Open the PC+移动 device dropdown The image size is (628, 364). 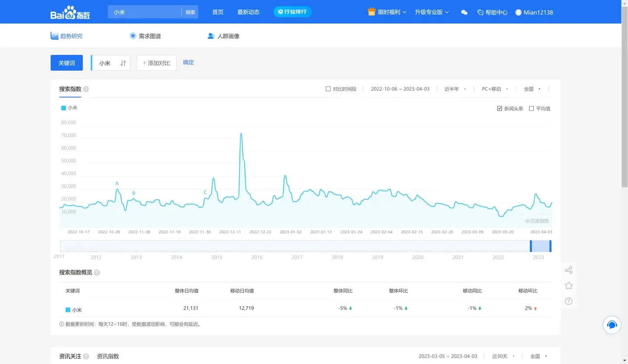click(495, 89)
